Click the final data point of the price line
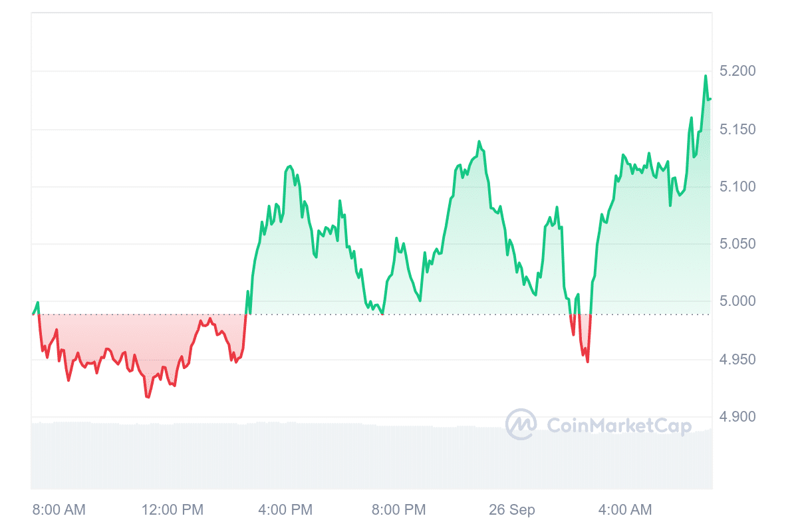The image size is (798, 532). 710,99
